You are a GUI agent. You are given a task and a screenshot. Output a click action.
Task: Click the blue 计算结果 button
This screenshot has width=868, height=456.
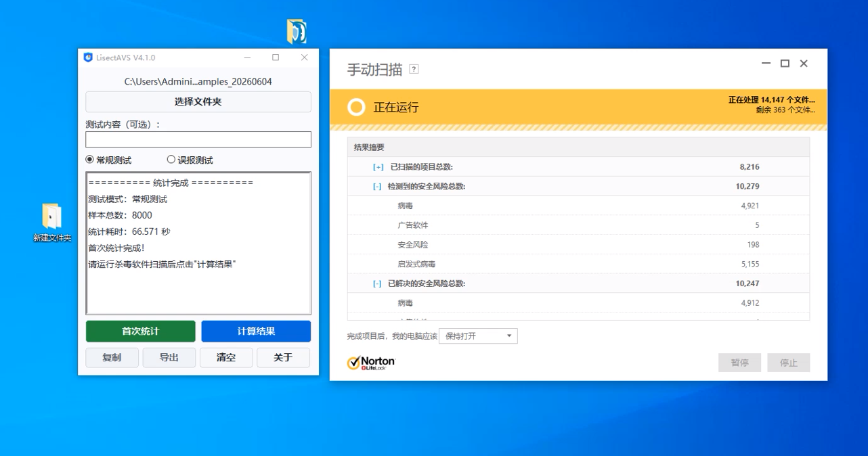pyautogui.click(x=256, y=332)
